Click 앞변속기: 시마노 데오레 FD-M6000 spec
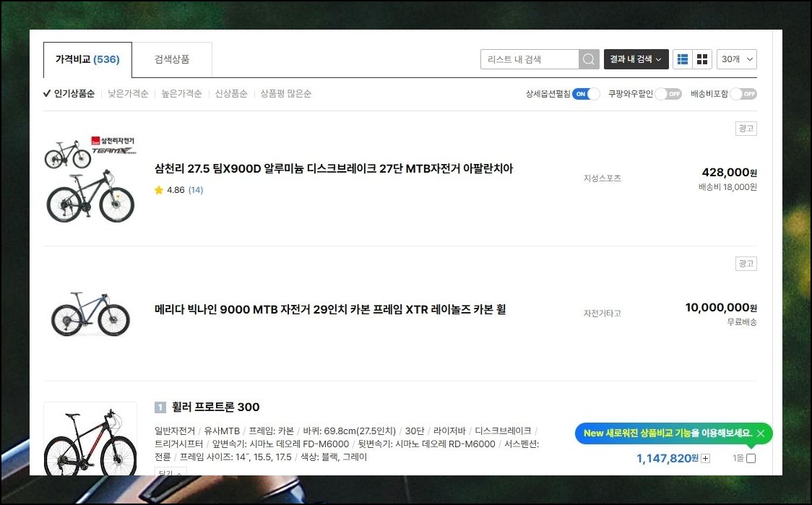The width and height of the screenshot is (812, 505). tap(281, 444)
